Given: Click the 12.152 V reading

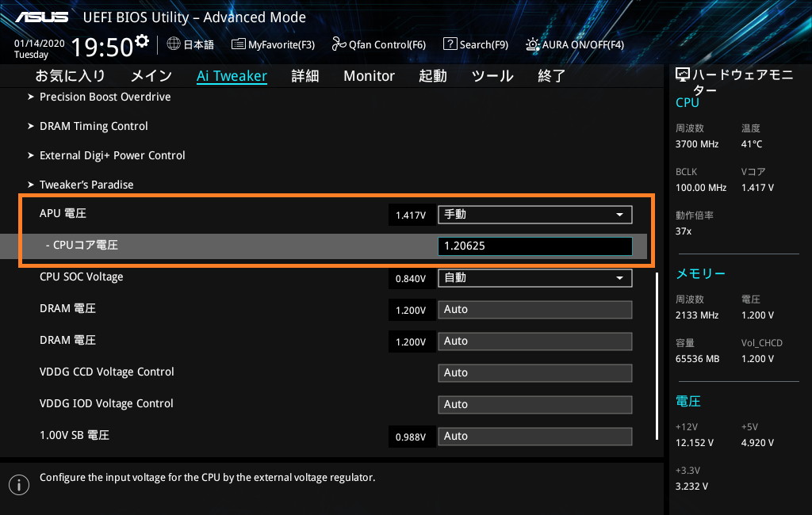Looking at the screenshot, I should [695, 443].
